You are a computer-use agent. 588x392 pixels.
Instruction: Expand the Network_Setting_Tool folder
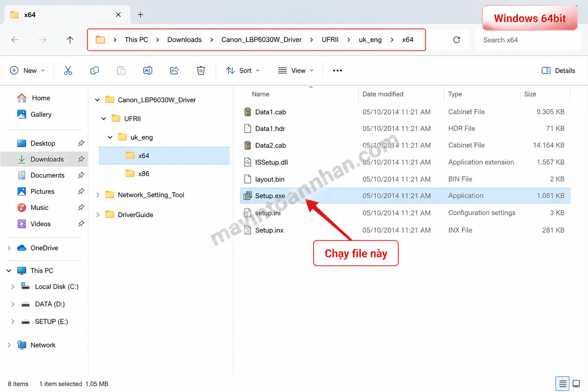click(98, 195)
